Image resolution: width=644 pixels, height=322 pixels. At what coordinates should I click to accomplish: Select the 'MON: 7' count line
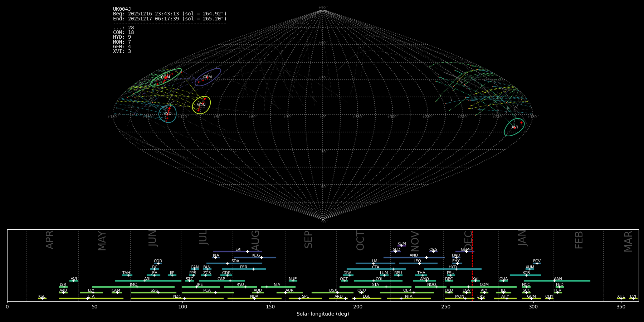(122, 42)
